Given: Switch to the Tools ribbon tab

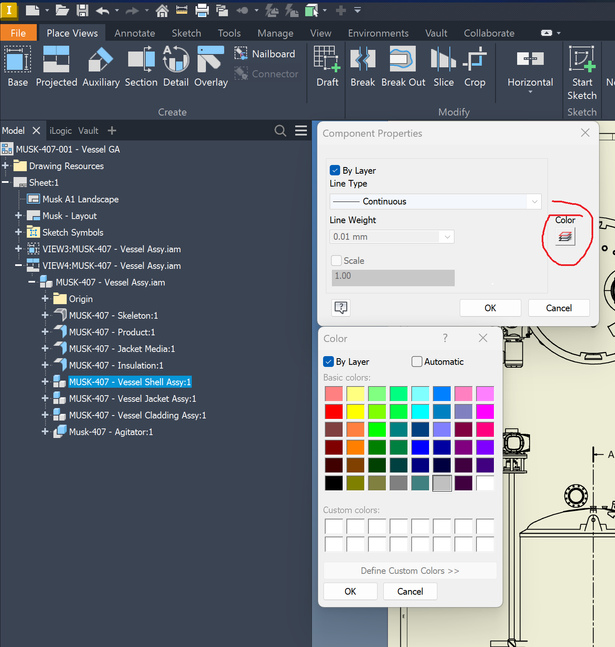Looking at the screenshot, I should 229,33.
